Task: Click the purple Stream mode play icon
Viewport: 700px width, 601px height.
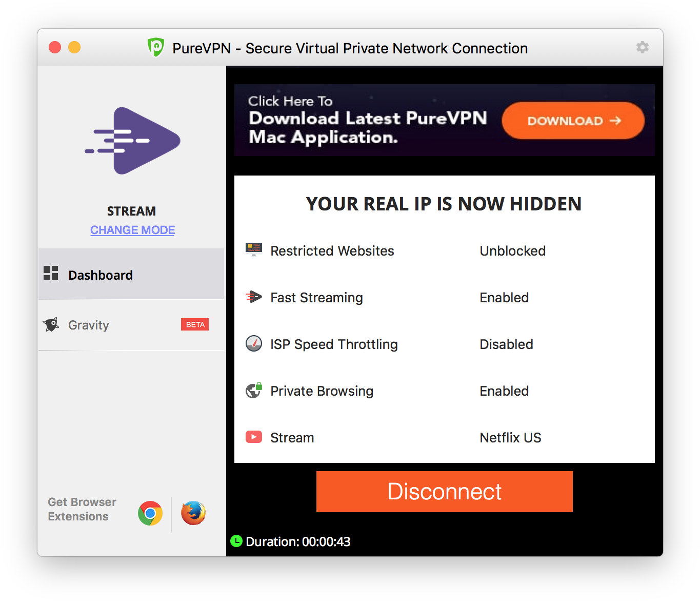Action: (133, 141)
